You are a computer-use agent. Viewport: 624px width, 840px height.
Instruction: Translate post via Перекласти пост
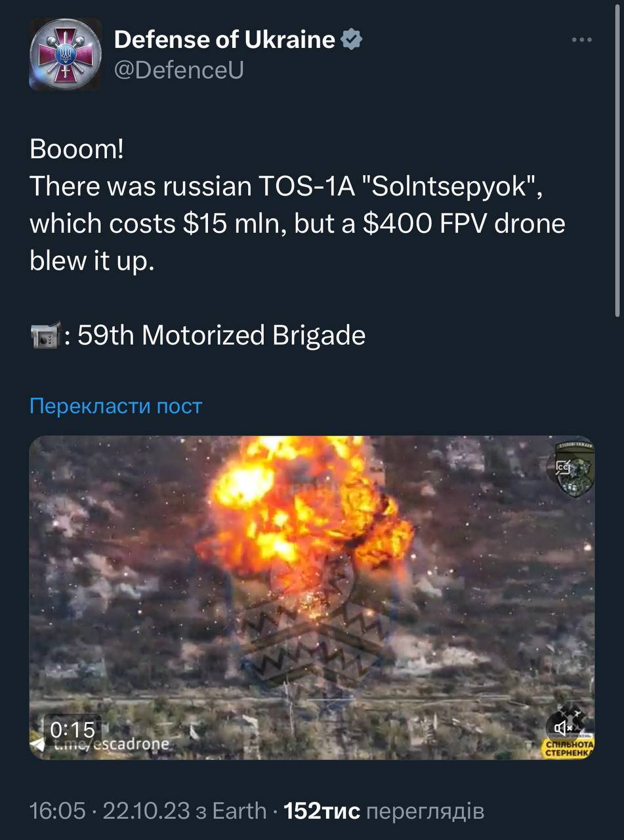(x=115, y=406)
